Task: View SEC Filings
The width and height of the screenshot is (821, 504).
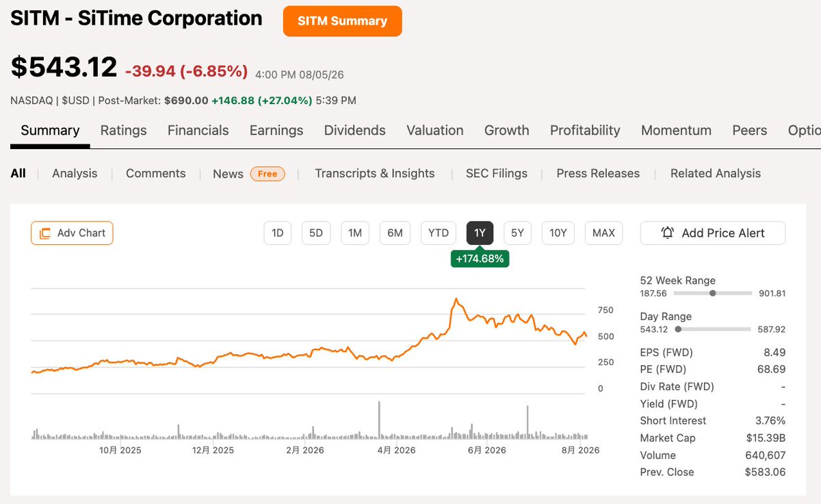Action: coord(497,174)
